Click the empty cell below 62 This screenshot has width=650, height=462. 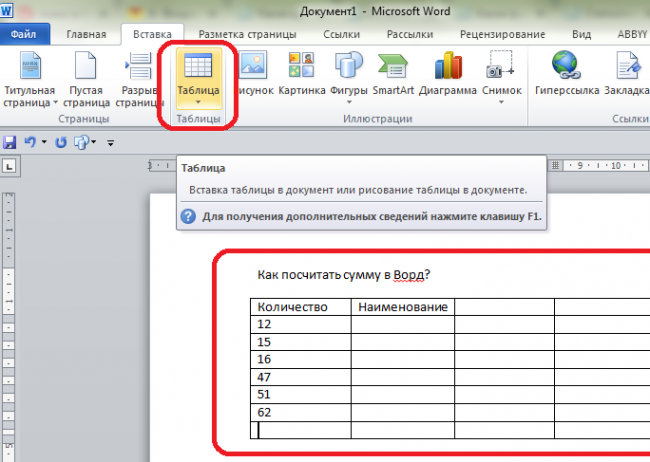[x=301, y=430]
